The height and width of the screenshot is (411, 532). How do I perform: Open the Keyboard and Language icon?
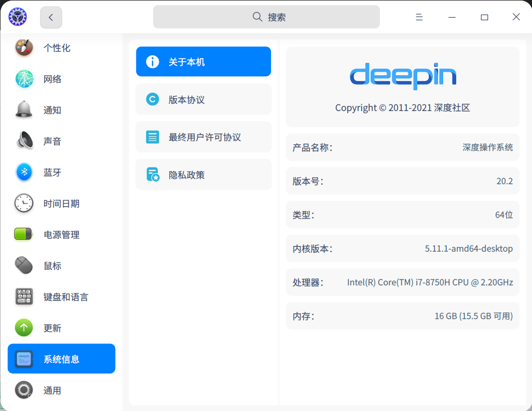(x=24, y=297)
